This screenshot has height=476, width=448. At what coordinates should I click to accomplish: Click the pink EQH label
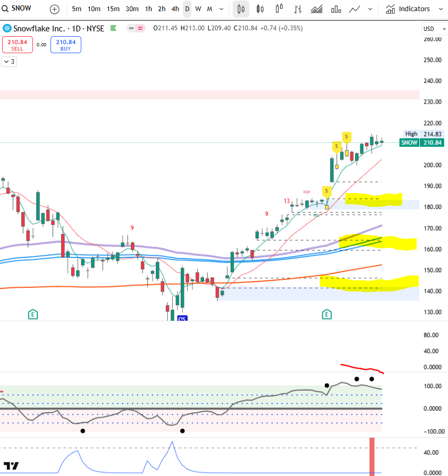[307, 192]
